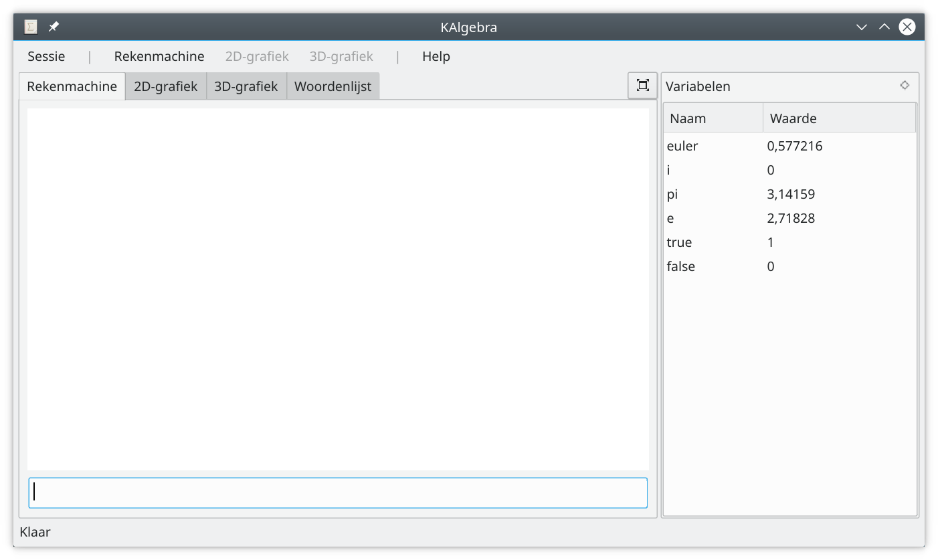Switch to the Rekenmachine tab
The image size is (938, 560).
click(x=72, y=86)
